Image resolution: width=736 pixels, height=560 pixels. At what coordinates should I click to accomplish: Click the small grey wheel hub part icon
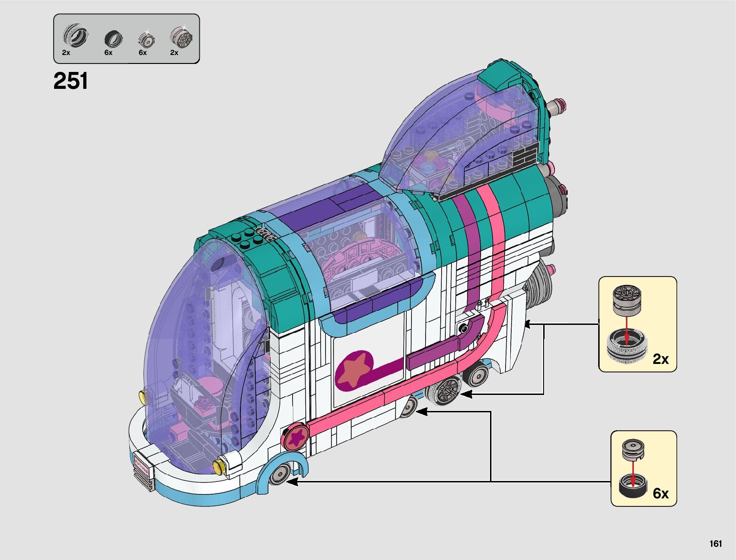tap(146, 40)
